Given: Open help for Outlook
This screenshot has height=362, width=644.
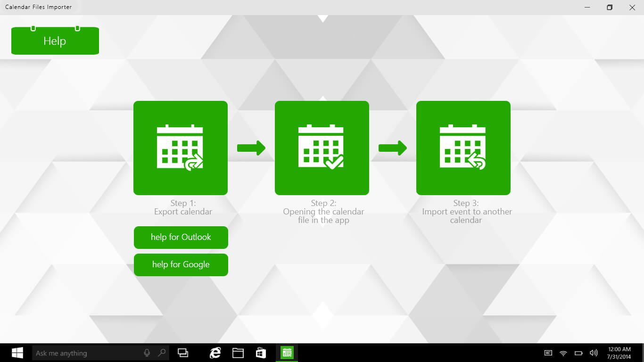Looking at the screenshot, I should (181, 238).
